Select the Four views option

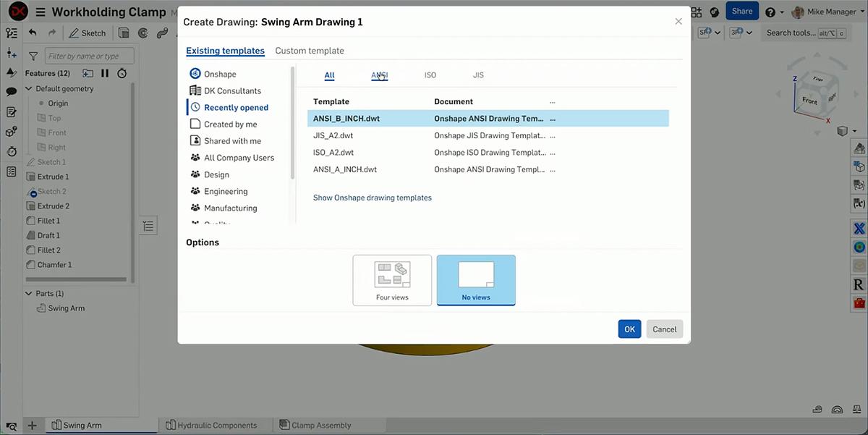point(392,279)
